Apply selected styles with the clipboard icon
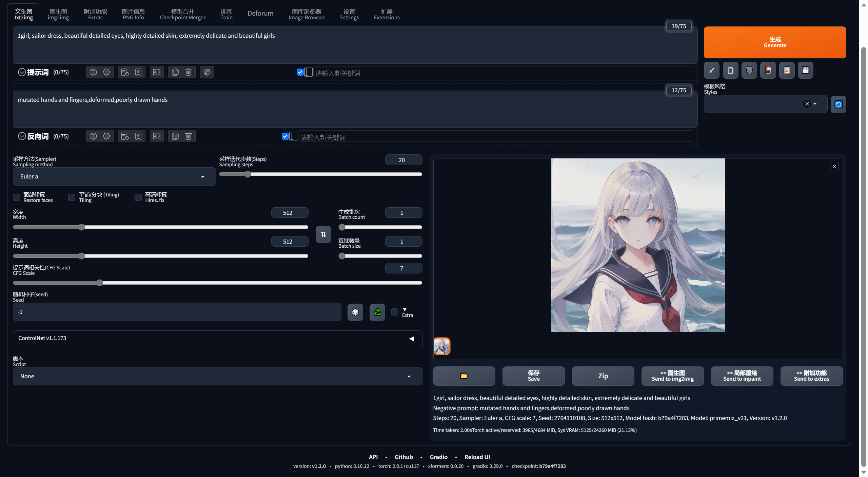This screenshot has width=868, height=477. (787, 70)
